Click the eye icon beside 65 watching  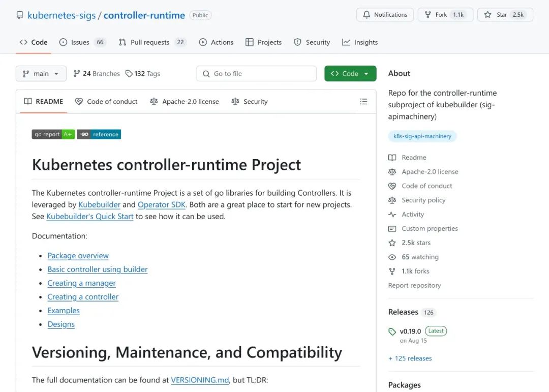pos(392,257)
